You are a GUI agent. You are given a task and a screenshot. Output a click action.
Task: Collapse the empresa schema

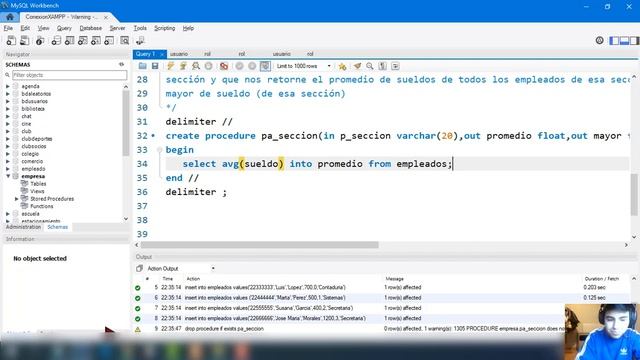pyautogui.click(x=8, y=176)
